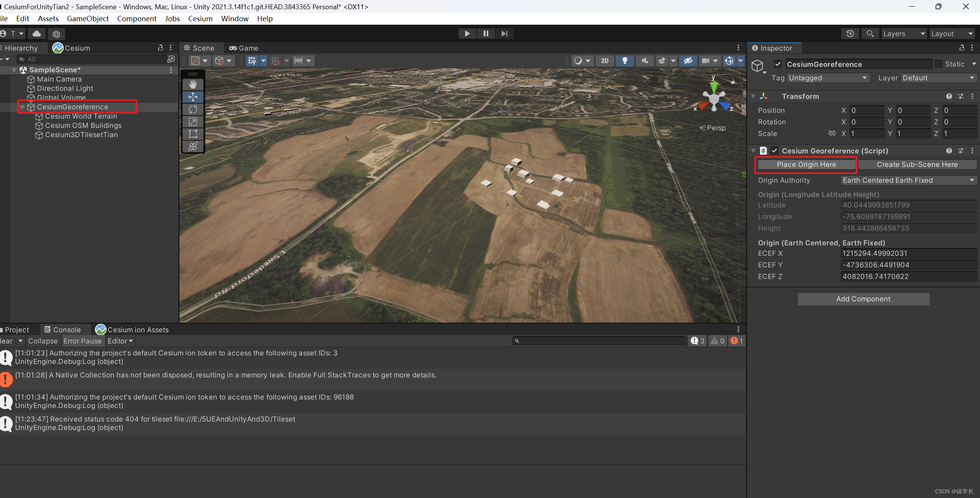Open the Origin Authority dropdown

pyautogui.click(x=908, y=180)
